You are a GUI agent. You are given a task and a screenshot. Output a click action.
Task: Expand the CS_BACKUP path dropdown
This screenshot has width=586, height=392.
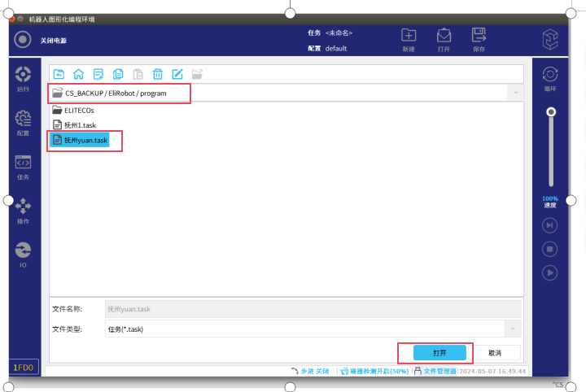click(514, 93)
